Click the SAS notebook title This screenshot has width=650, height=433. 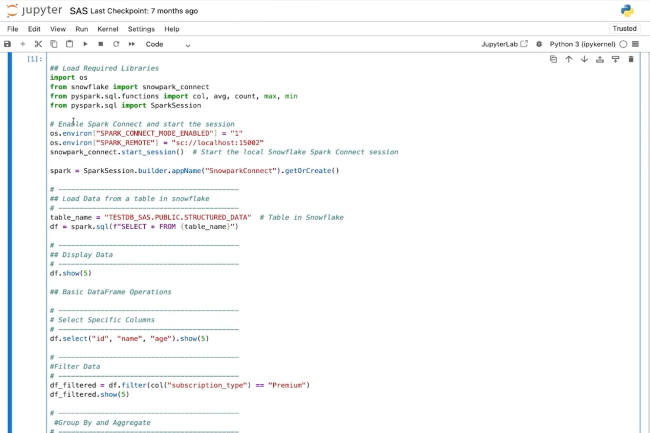[78, 11]
